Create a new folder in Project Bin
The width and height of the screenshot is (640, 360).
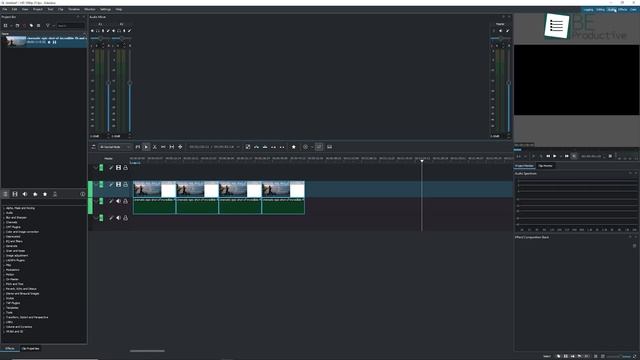click(x=17, y=26)
